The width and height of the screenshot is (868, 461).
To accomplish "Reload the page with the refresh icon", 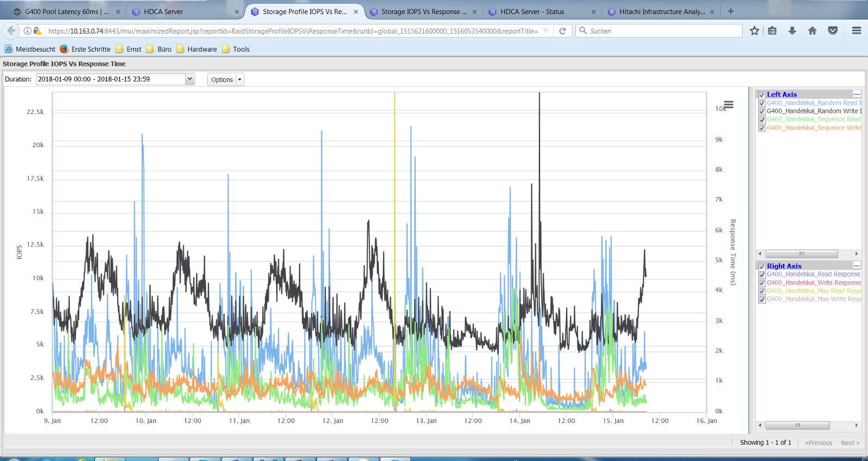I will click(x=562, y=31).
